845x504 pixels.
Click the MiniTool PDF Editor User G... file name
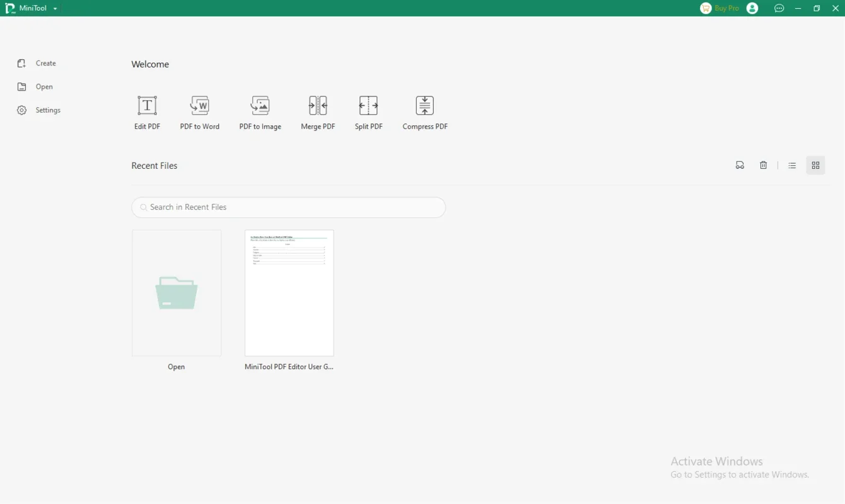(289, 367)
